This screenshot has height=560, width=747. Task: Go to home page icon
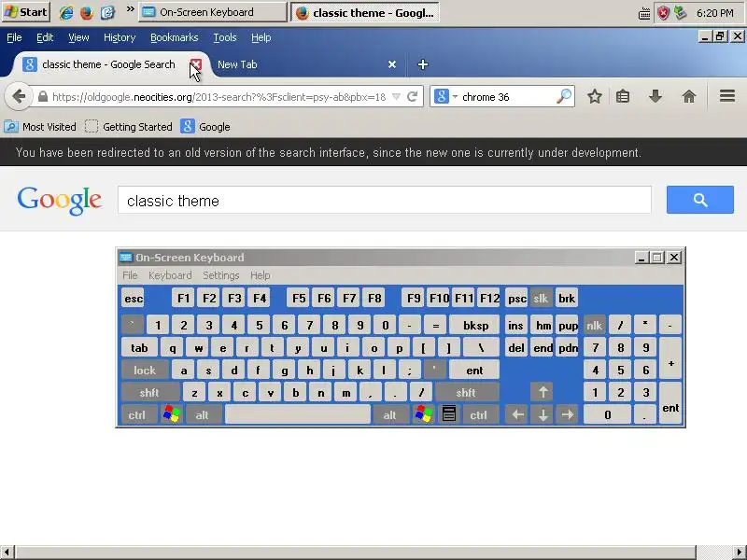[689, 97]
